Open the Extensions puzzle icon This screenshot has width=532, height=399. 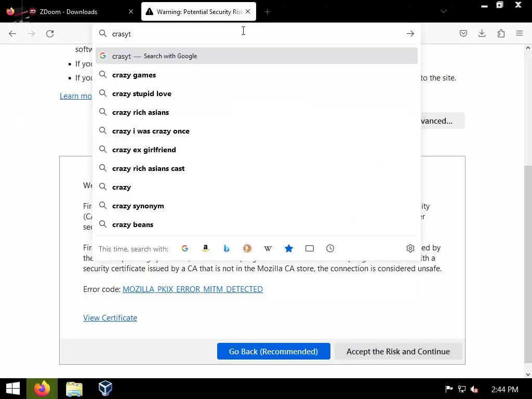pyautogui.click(x=501, y=33)
